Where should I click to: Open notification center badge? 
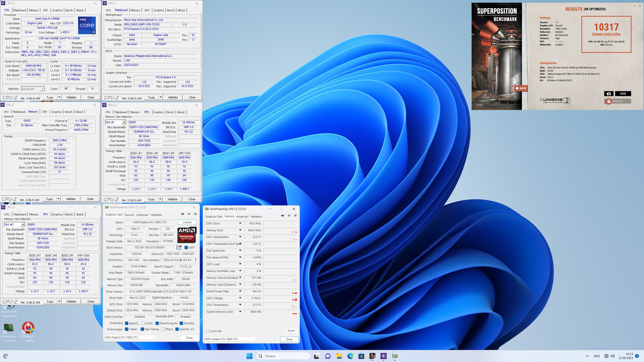637,356
